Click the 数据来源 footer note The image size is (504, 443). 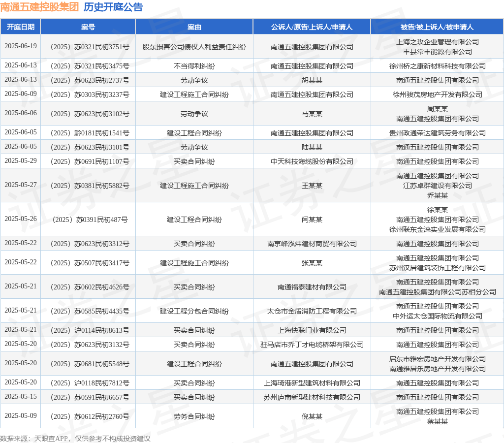pos(75,439)
